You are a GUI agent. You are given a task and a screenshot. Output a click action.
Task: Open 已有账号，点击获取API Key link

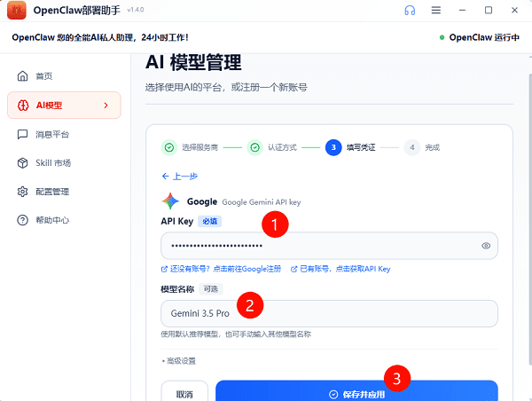pyautogui.click(x=345, y=269)
